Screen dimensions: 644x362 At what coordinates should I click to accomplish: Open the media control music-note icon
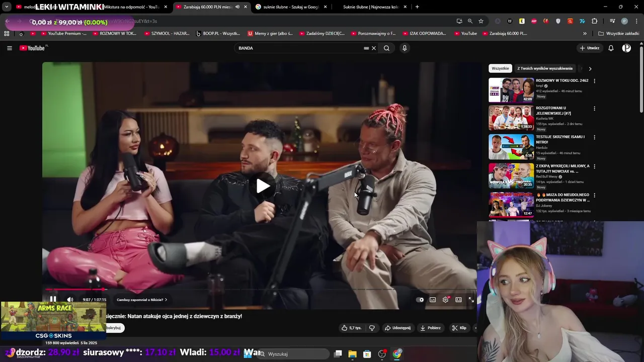click(x=612, y=21)
